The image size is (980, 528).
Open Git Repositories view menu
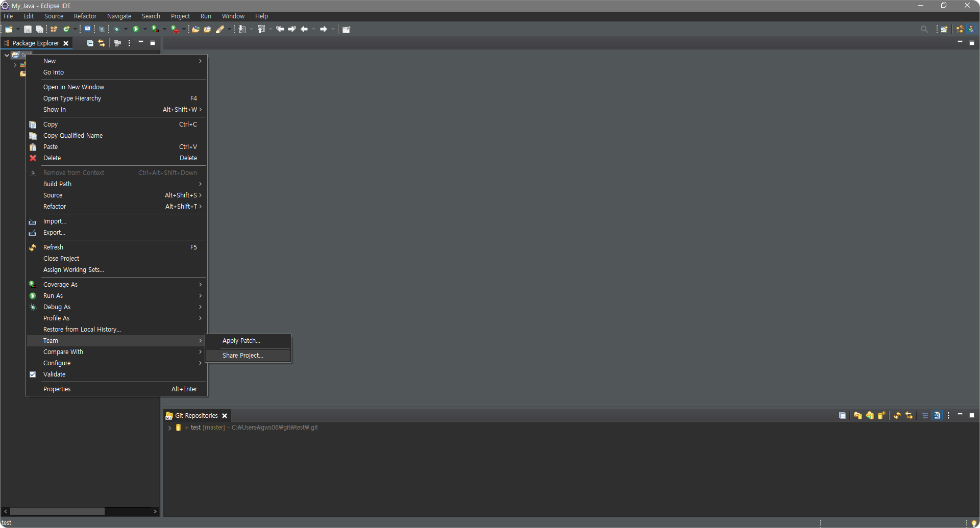pyautogui.click(x=948, y=416)
